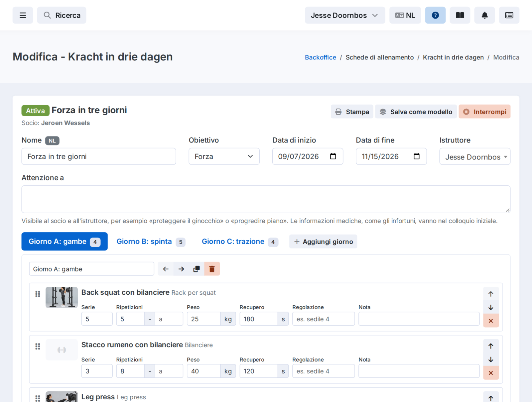
Task: Move Stacco rumeno exercise up
Action: tap(491, 346)
